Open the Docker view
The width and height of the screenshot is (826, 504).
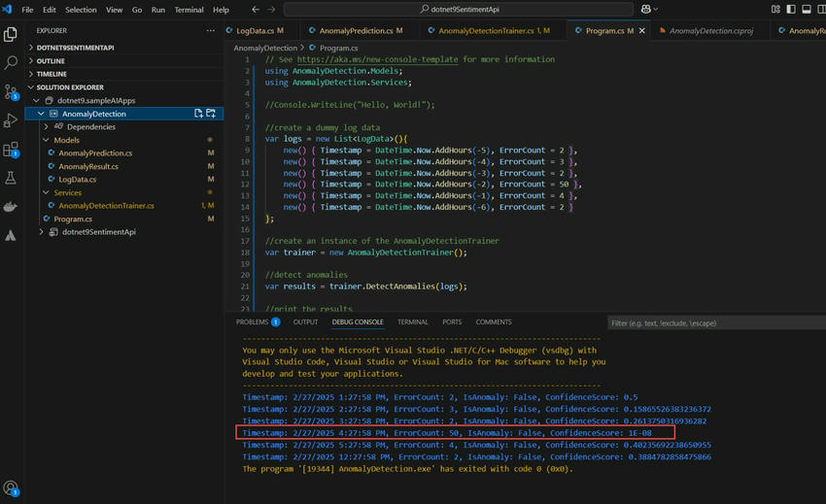click(11, 207)
